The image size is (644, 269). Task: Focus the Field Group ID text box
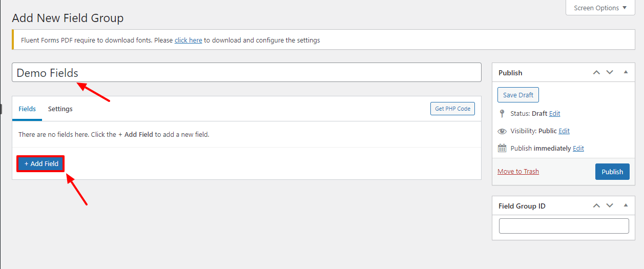pyautogui.click(x=564, y=226)
